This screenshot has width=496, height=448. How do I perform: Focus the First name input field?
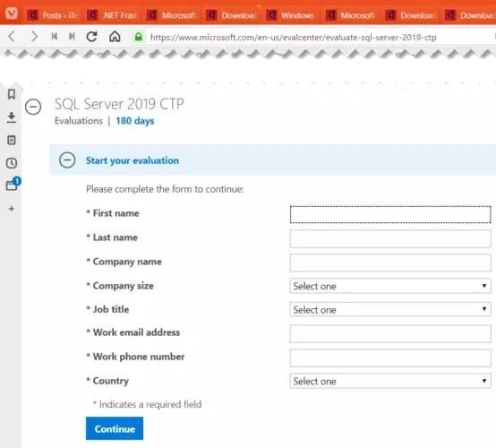pos(390,214)
